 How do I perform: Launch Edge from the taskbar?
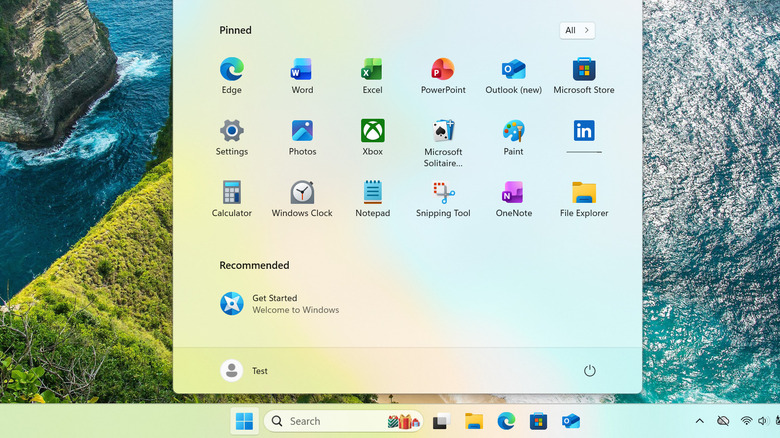(x=506, y=421)
